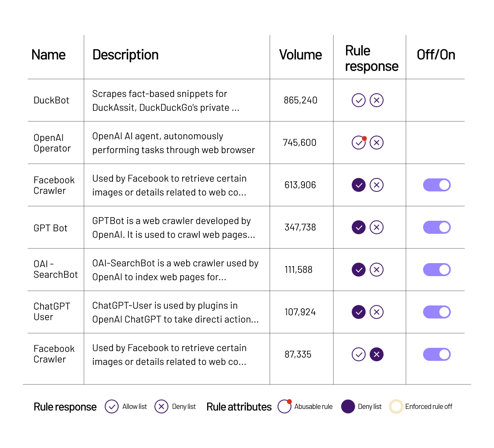Image resolution: width=494 pixels, height=448 pixels.
Task: Switch off OAI-SearchBot rule toggle
Action: coord(437,270)
